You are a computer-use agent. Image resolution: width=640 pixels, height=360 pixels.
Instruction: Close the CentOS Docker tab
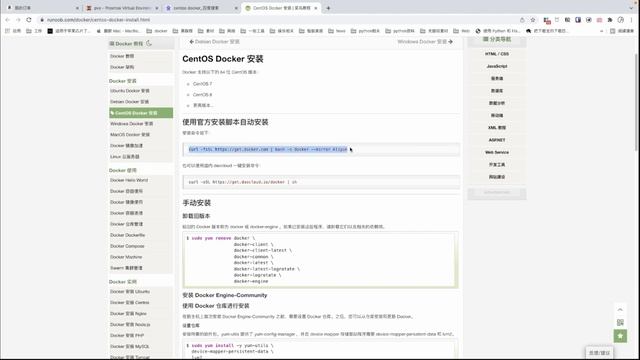click(316, 8)
